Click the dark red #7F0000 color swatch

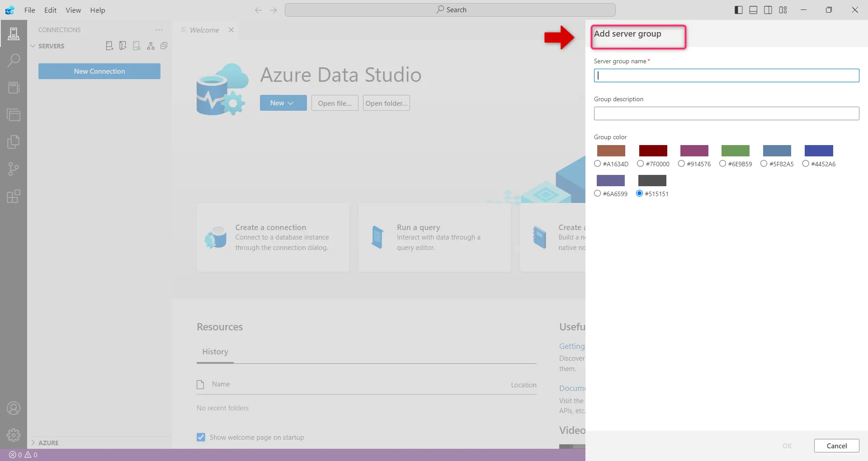pyautogui.click(x=653, y=151)
